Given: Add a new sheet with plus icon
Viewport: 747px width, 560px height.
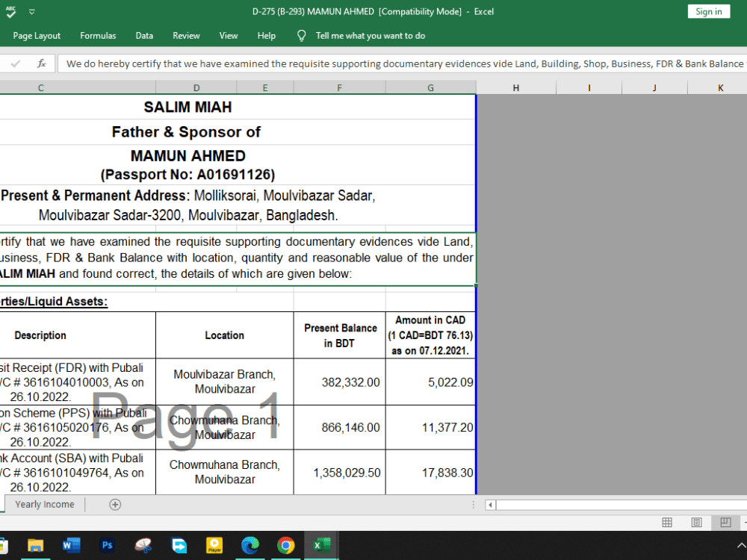Looking at the screenshot, I should tap(115, 504).
